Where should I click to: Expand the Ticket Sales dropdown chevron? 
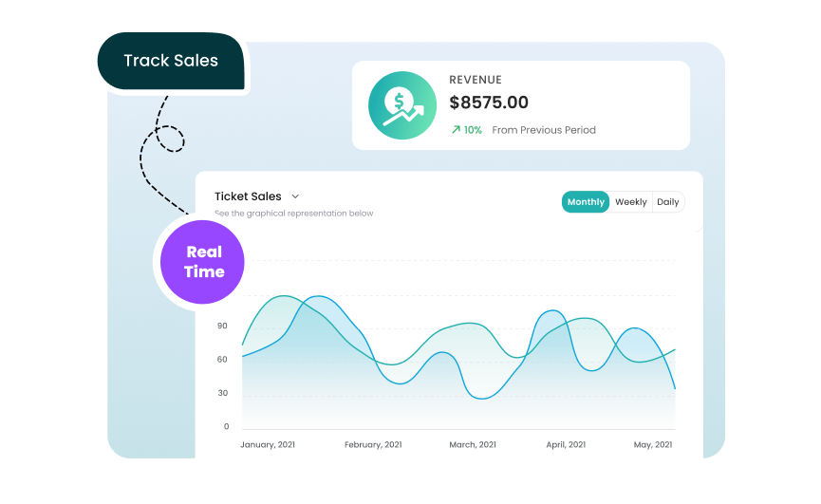click(x=295, y=196)
